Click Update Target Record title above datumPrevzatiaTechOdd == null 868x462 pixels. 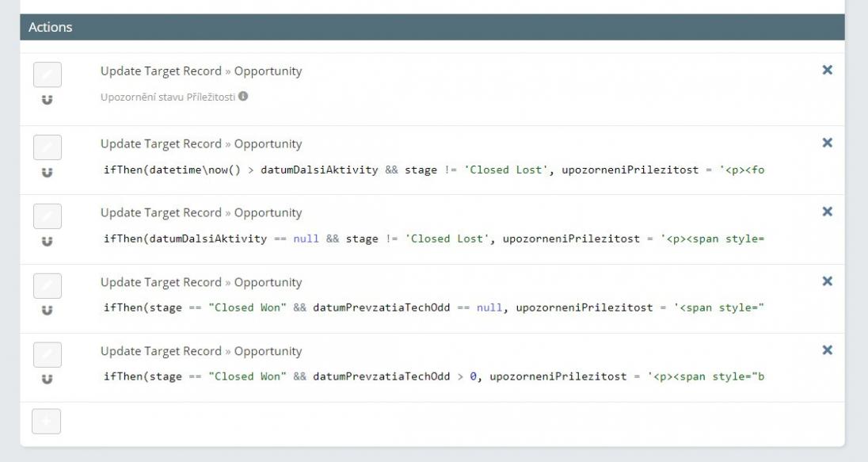pyautogui.click(x=201, y=283)
